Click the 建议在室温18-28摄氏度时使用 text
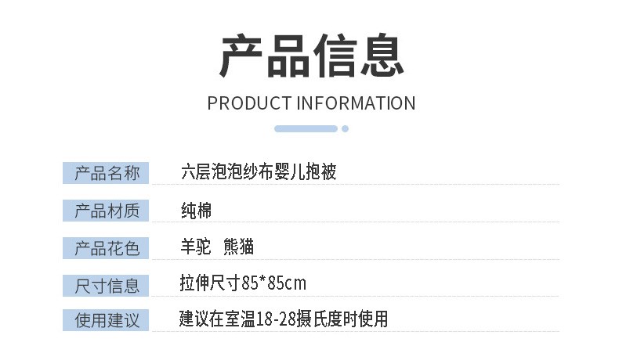 (284, 319)
